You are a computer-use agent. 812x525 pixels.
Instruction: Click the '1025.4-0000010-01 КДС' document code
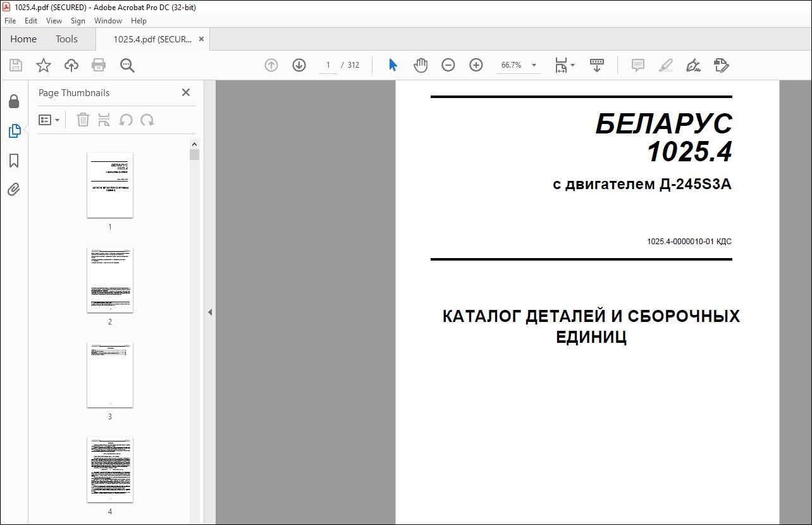[689, 242]
